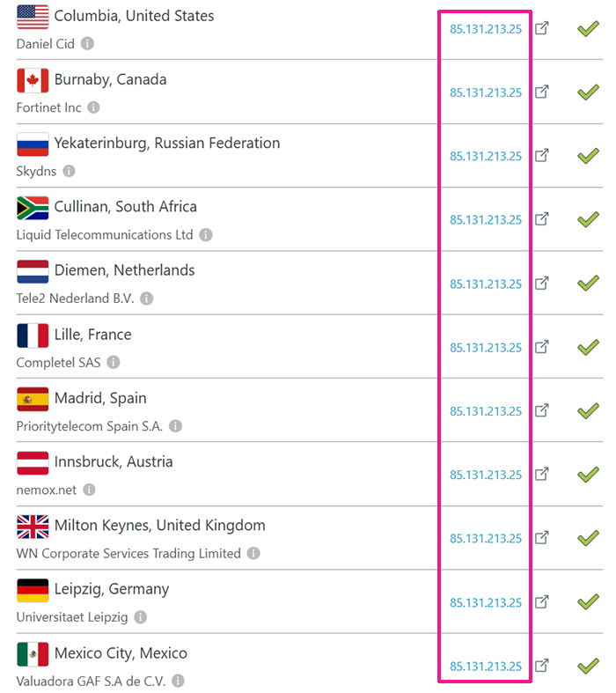
Task: Select the Madrid, Spain location text
Action: click(x=100, y=398)
